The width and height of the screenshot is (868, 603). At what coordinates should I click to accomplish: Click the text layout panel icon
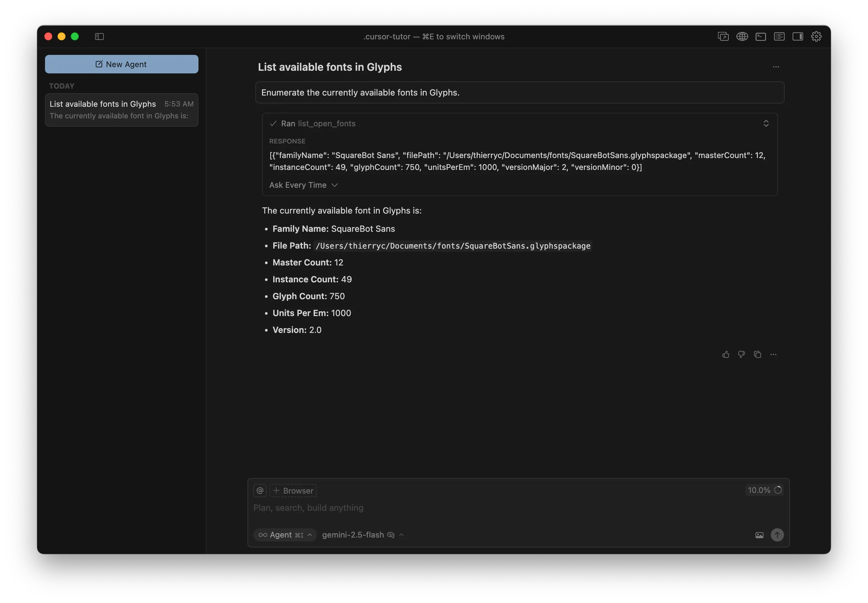coord(779,37)
